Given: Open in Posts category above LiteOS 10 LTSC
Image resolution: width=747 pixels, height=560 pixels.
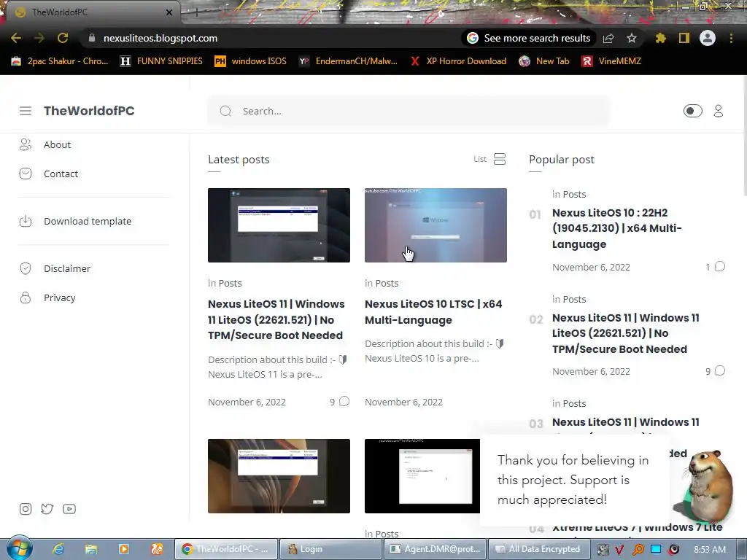Looking at the screenshot, I should (x=382, y=284).
